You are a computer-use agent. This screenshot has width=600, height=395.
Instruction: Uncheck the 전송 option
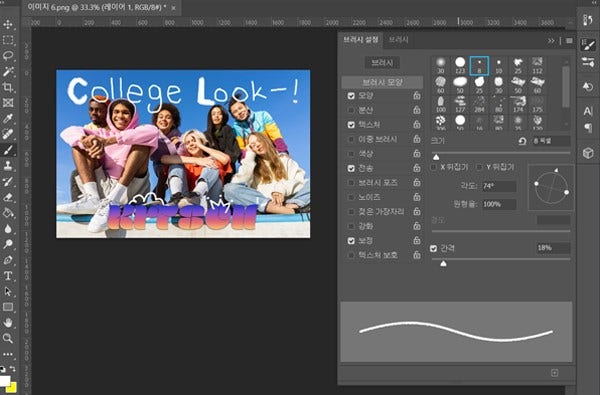click(351, 168)
